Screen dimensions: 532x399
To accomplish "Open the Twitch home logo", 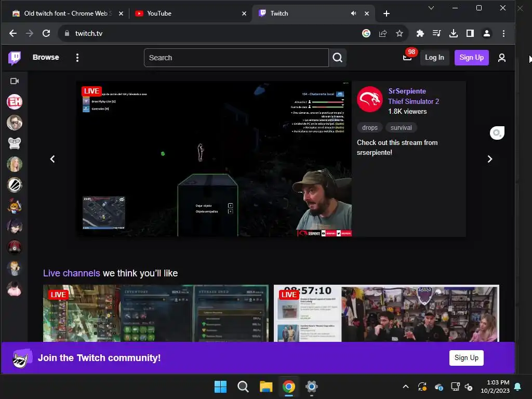I will click(15, 58).
